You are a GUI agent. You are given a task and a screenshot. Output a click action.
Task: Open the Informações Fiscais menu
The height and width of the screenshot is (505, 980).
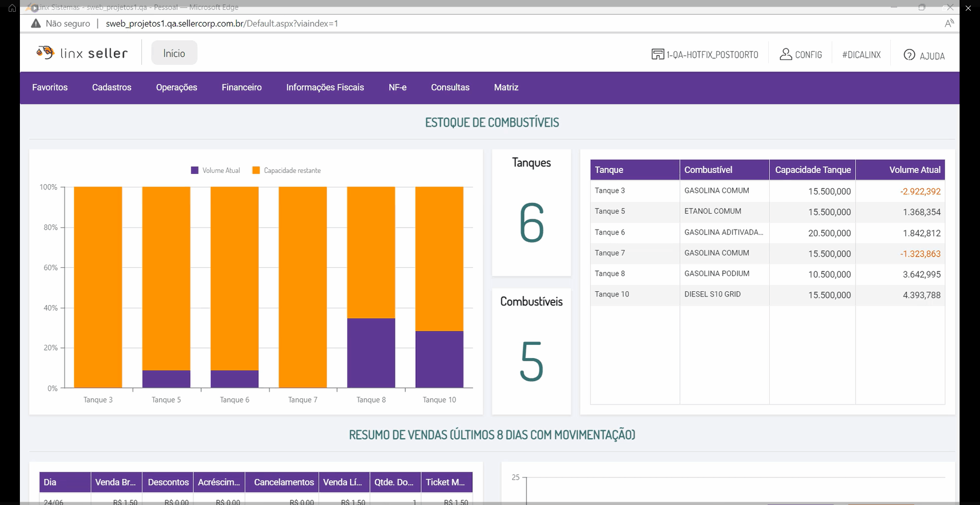325,87
